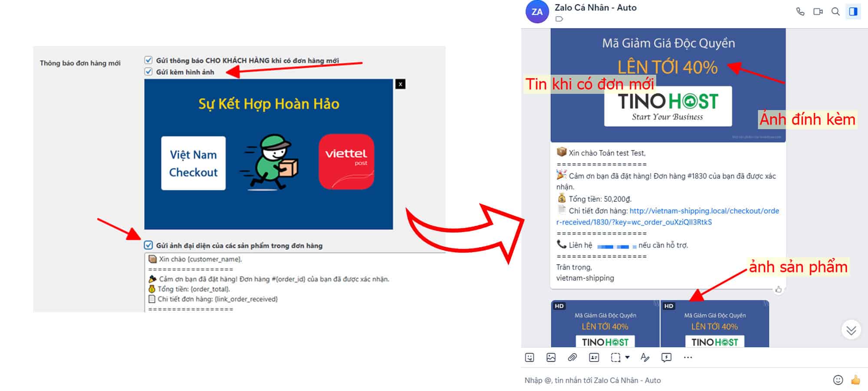This screenshot has height=391, width=868.
Task: Insert a quick message from toolbar
Action: (666, 358)
